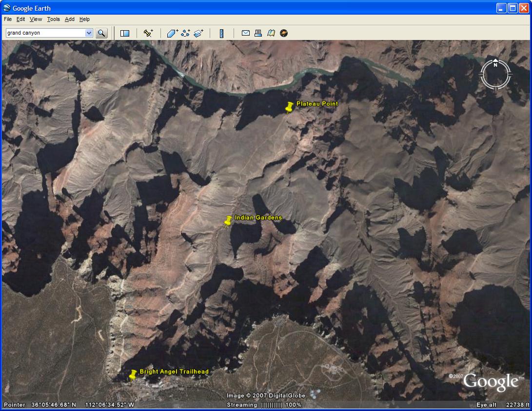
Task: Show the view in Google Maps
Action: pos(271,33)
